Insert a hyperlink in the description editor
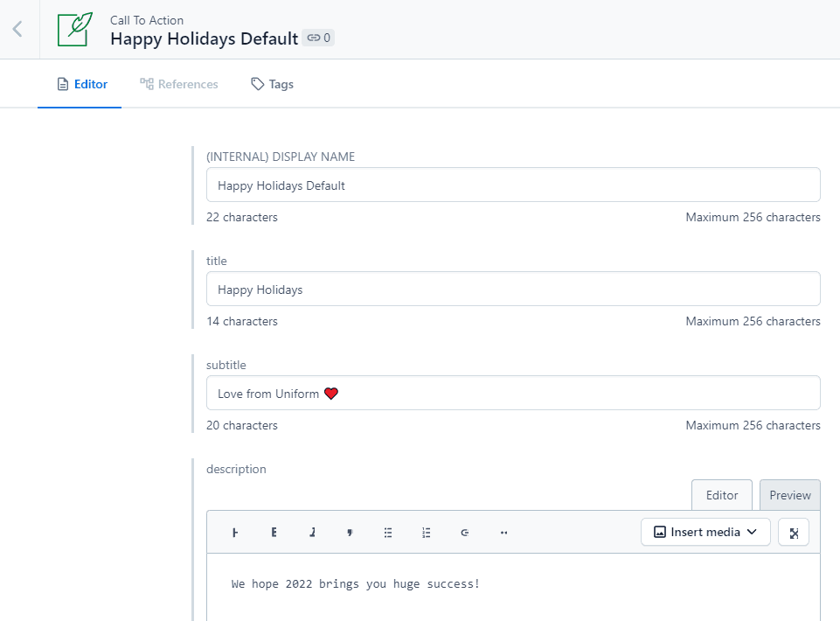 coord(464,532)
